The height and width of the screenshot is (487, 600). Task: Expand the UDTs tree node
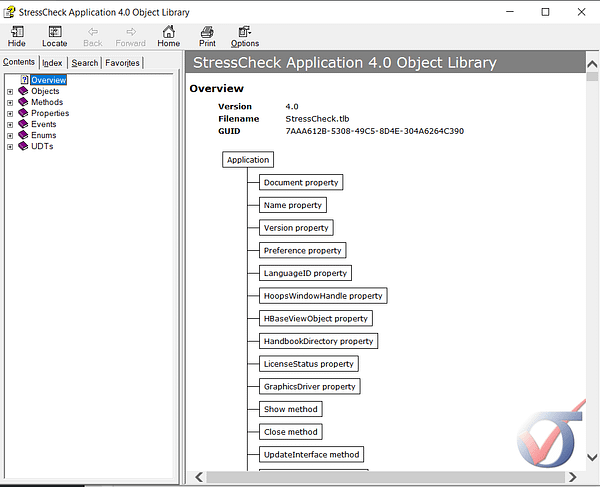[x=10, y=146]
